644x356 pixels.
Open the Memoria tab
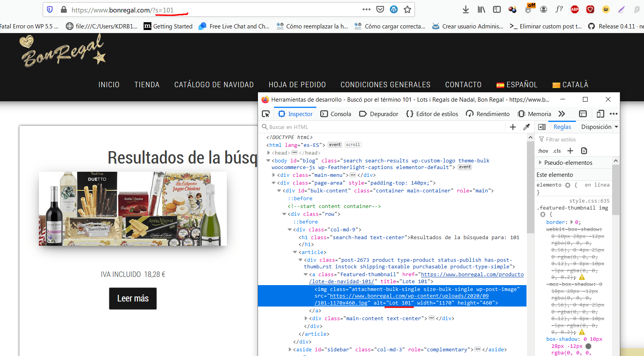(534, 114)
